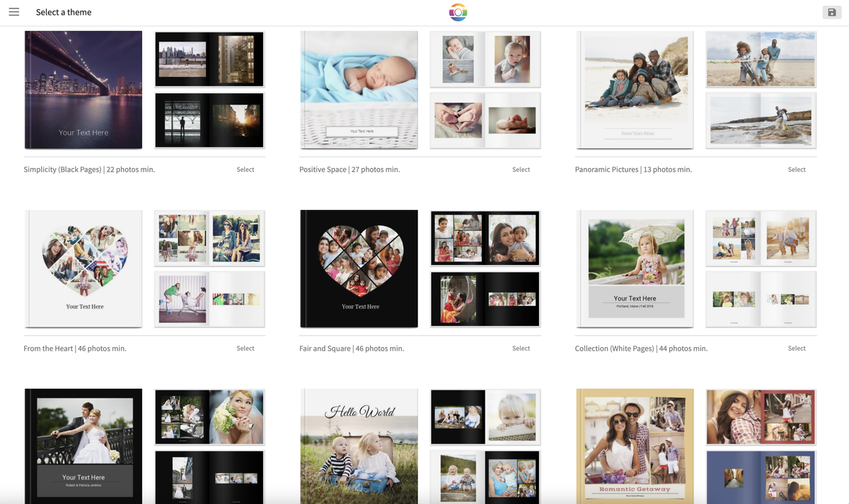849x504 pixels.
Task: Open the Fair and Square black heart cover
Action: tap(359, 269)
